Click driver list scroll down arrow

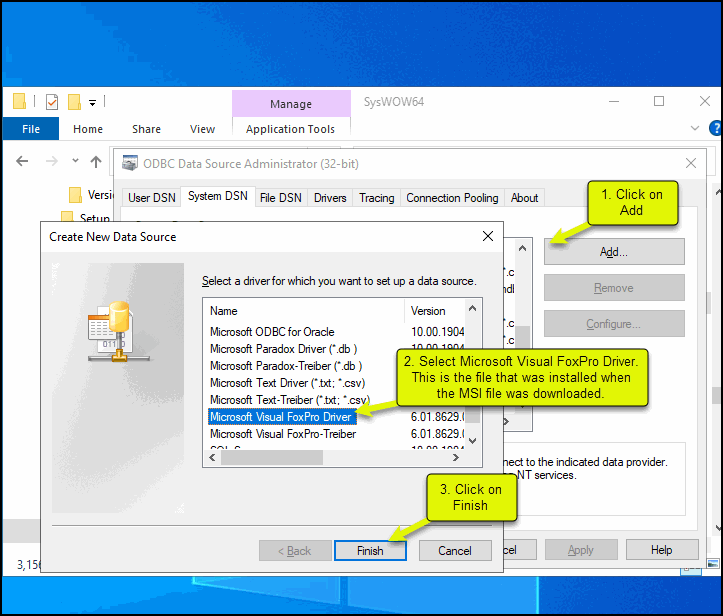coord(472,441)
